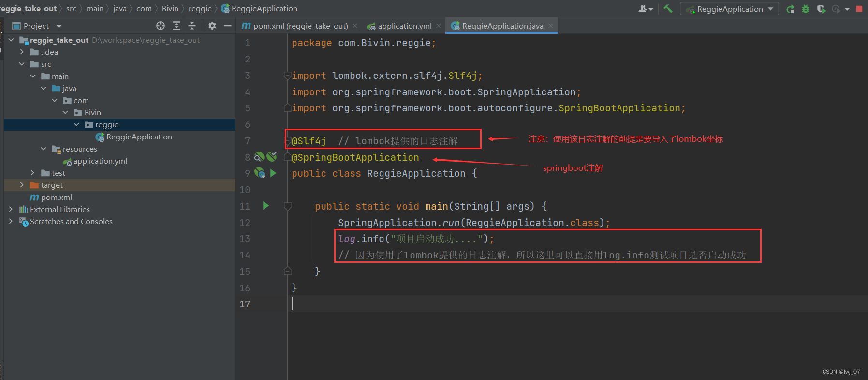Select the resources folder row
Screen dimensions: 868x380
point(120,149)
